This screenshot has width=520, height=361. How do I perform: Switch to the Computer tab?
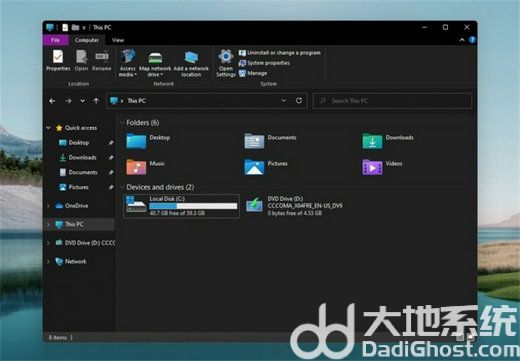87,40
